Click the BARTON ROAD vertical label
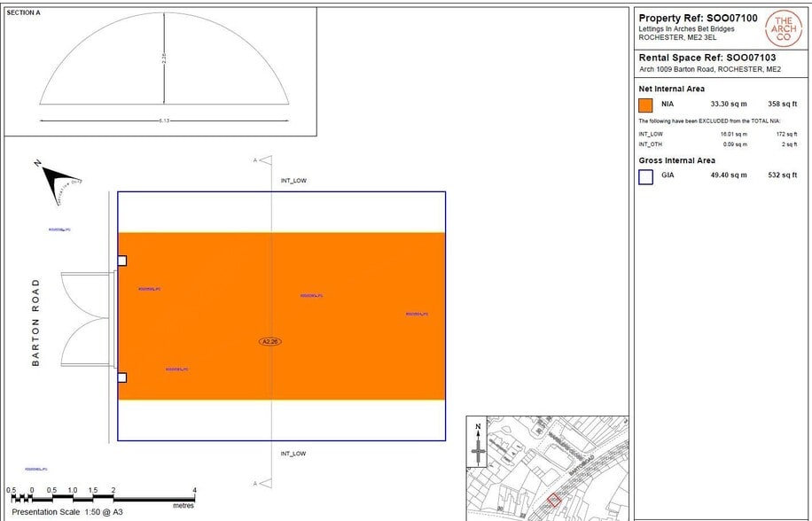Viewport: 812px width, 521px height. (36, 323)
